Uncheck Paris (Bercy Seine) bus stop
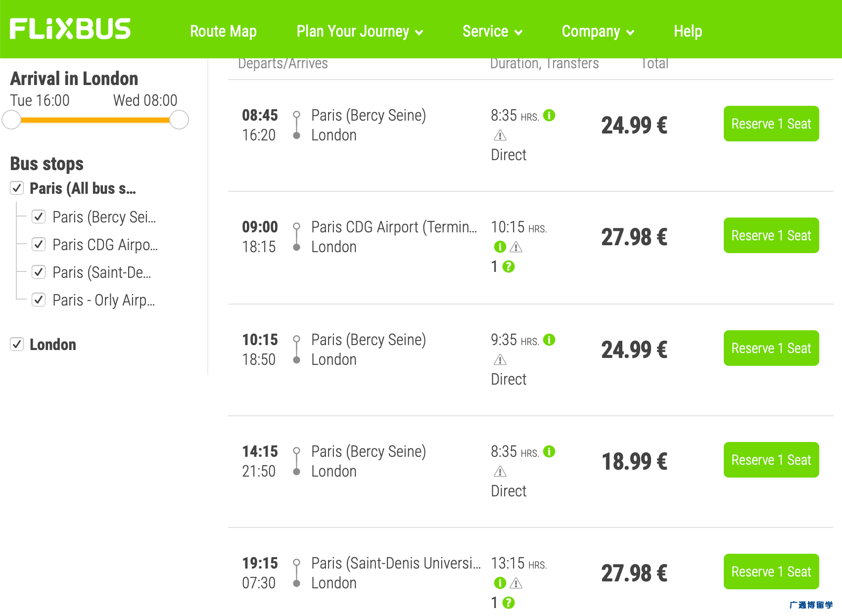 tap(39, 217)
